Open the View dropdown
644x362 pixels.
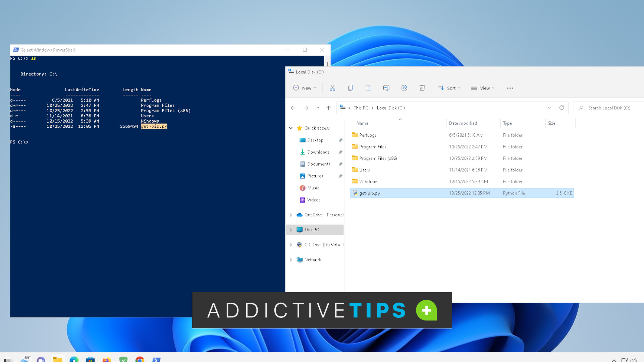(x=483, y=88)
